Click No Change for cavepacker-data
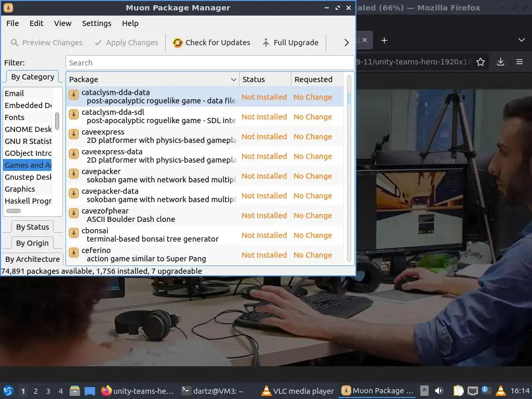This screenshot has width=532, height=399. pyautogui.click(x=313, y=196)
